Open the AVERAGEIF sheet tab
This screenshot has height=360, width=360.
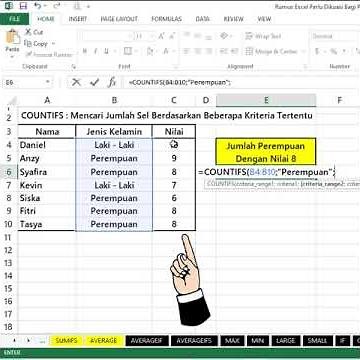point(146,341)
